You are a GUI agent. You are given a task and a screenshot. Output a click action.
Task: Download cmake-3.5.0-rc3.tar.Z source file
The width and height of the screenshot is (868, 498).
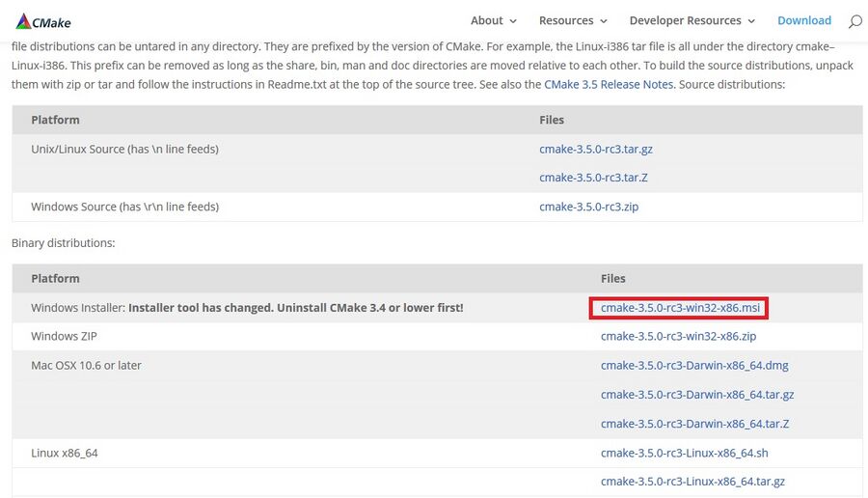pyautogui.click(x=593, y=178)
